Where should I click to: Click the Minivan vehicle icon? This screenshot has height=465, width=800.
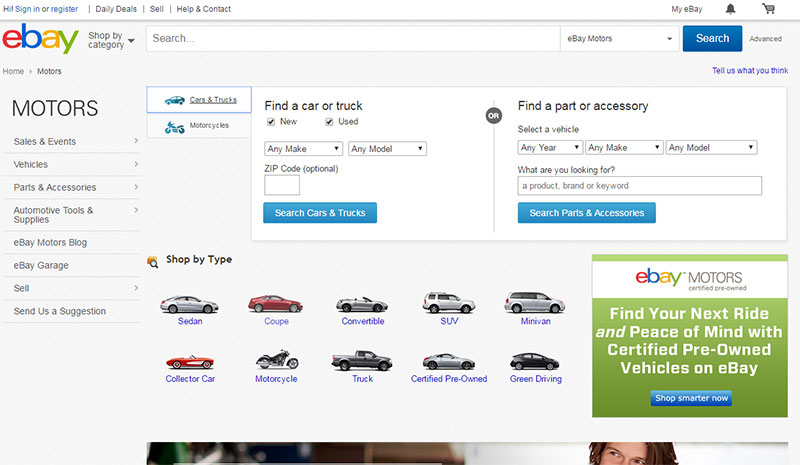pyautogui.click(x=535, y=303)
